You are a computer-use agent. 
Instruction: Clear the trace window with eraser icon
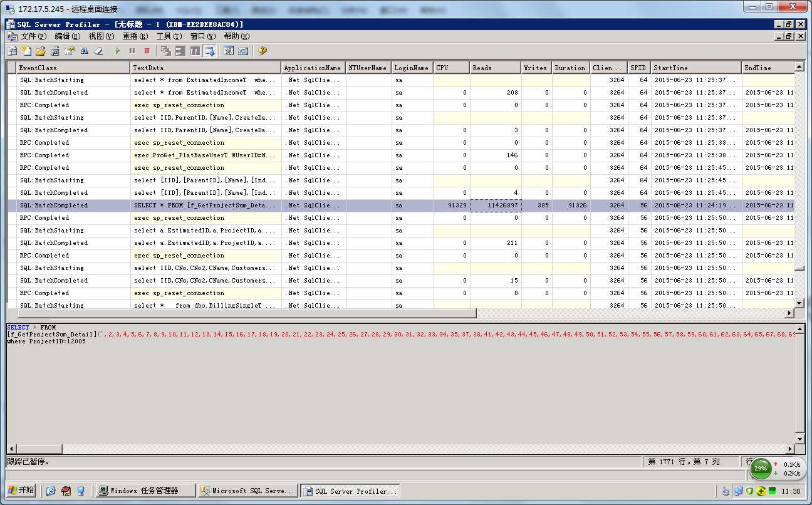click(x=98, y=51)
